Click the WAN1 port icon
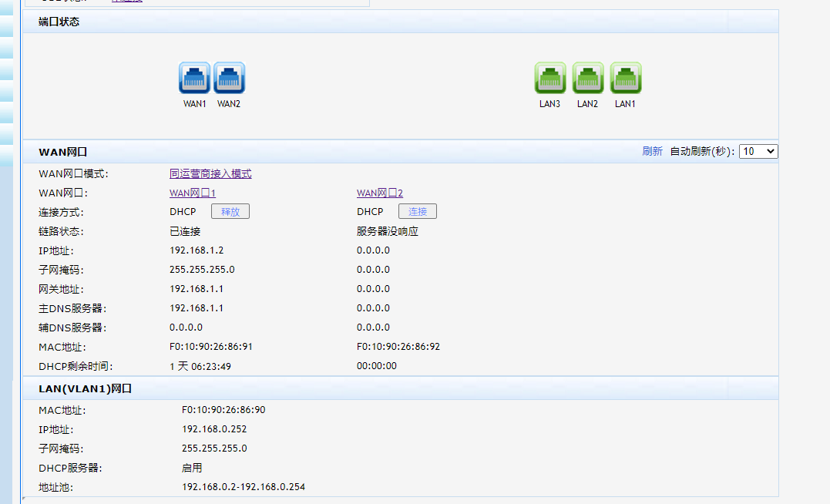This screenshot has width=830, height=504. coord(194,78)
